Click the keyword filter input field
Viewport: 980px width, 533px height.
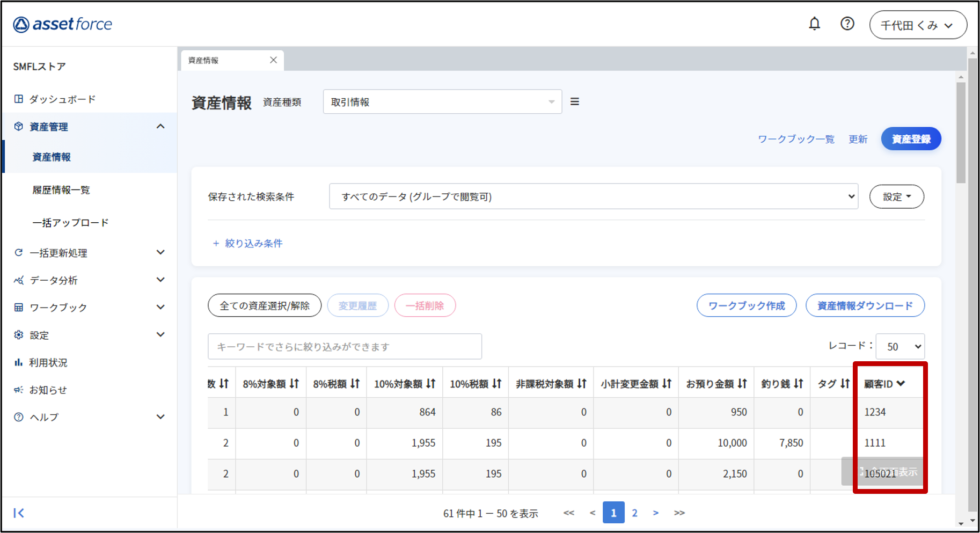click(x=345, y=347)
